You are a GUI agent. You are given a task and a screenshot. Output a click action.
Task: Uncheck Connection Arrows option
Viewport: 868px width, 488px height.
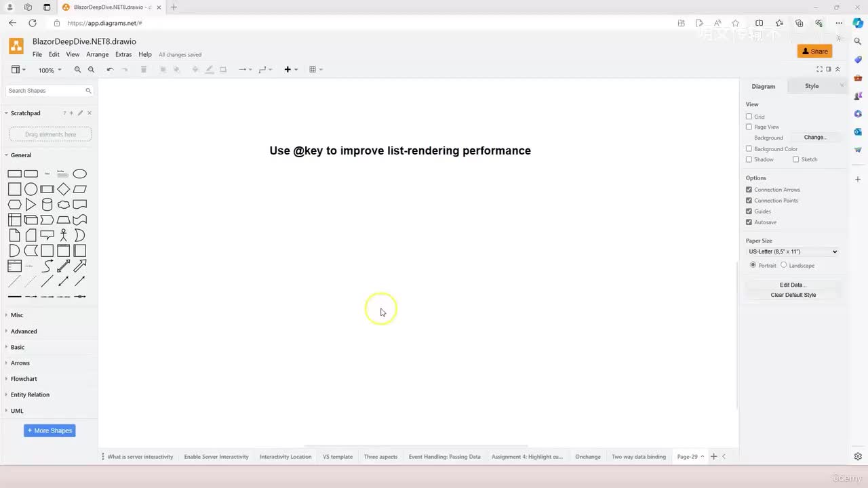pos(749,190)
